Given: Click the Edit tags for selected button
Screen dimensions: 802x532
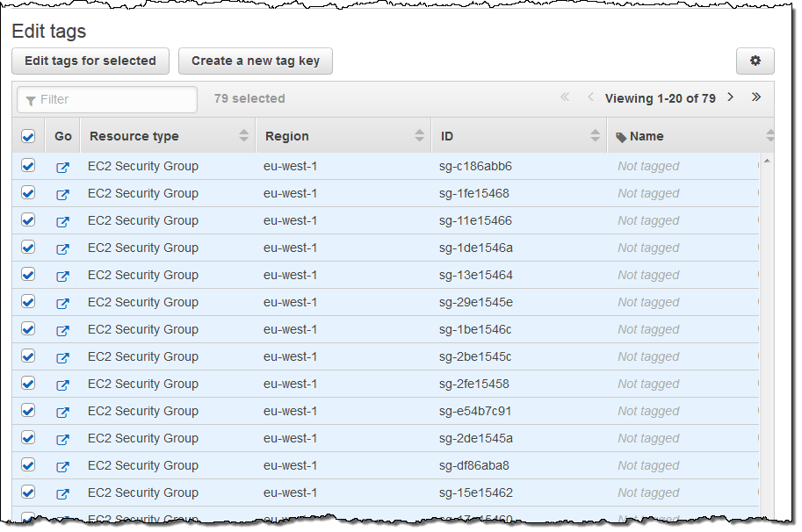Looking at the screenshot, I should 90,61.
